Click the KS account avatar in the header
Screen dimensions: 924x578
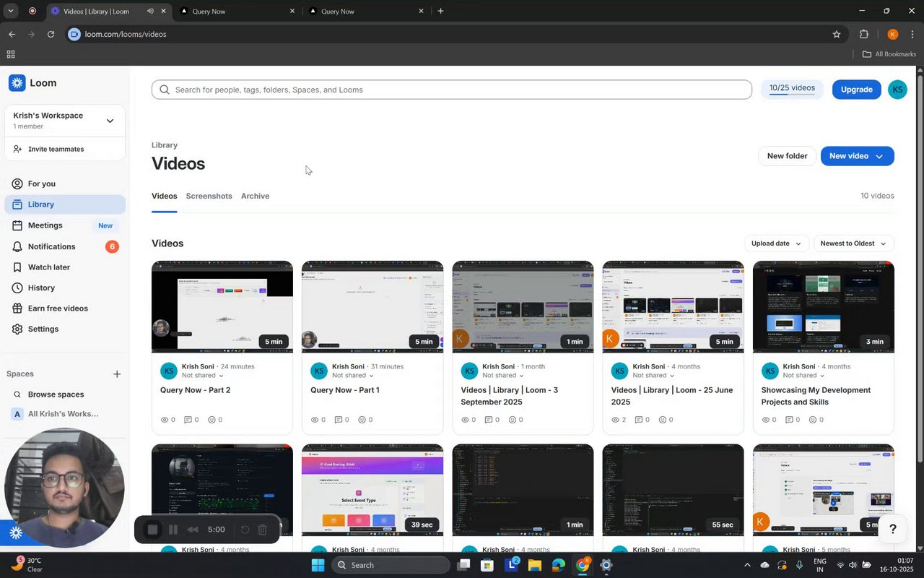(897, 90)
